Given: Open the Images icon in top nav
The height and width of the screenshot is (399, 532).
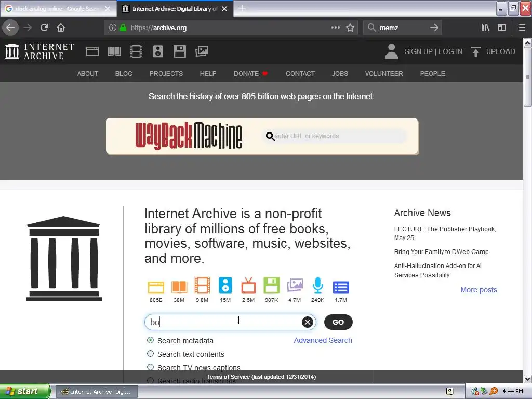Looking at the screenshot, I should [202, 51].
